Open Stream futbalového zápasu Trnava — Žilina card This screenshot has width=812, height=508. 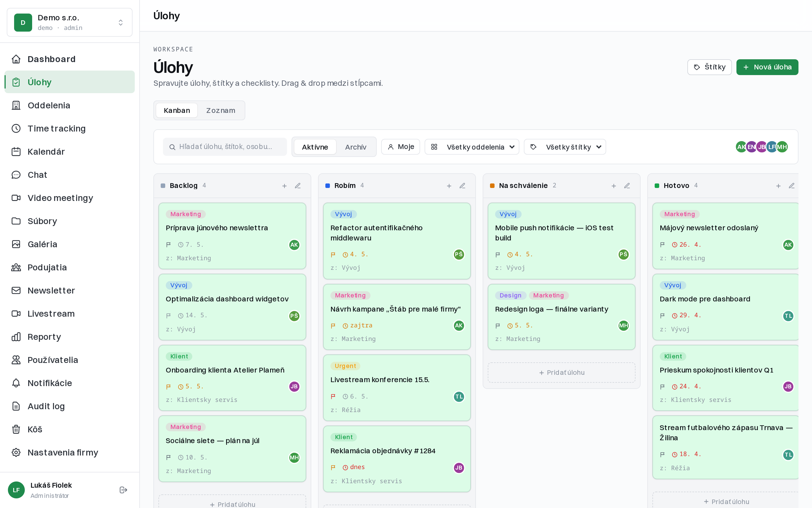[726, 448]
